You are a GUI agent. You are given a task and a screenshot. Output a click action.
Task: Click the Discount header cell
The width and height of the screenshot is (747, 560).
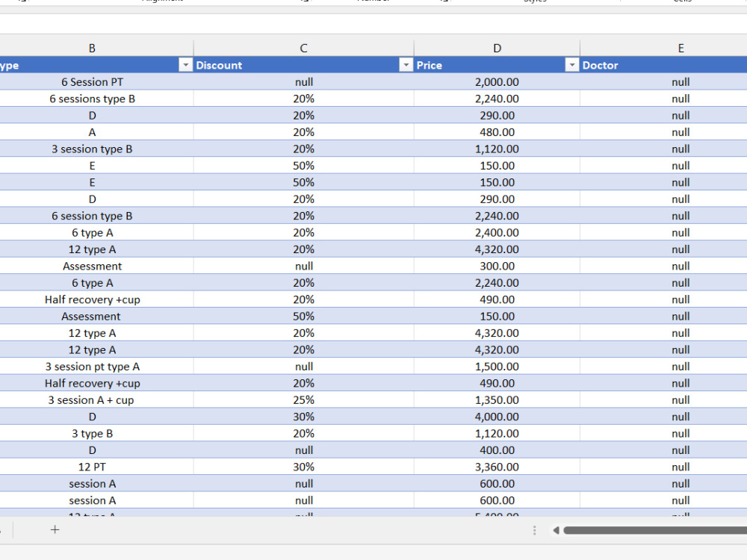click(303, 65)
